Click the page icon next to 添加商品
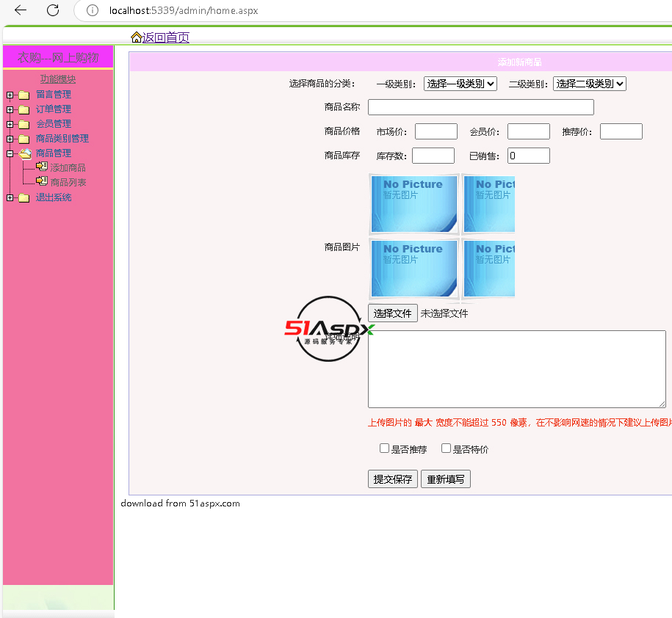The width and height of the screenshot is (672, 618). [42, 166]
